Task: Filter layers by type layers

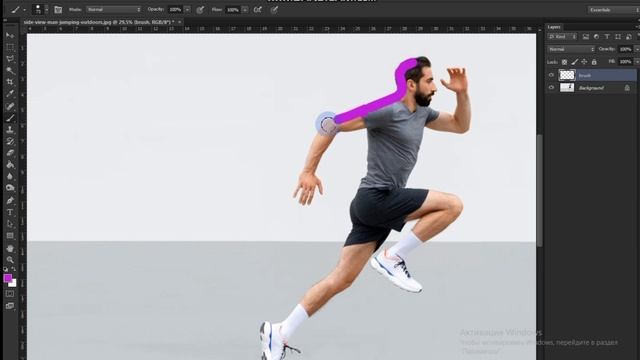Action: (x=607, y=37)
